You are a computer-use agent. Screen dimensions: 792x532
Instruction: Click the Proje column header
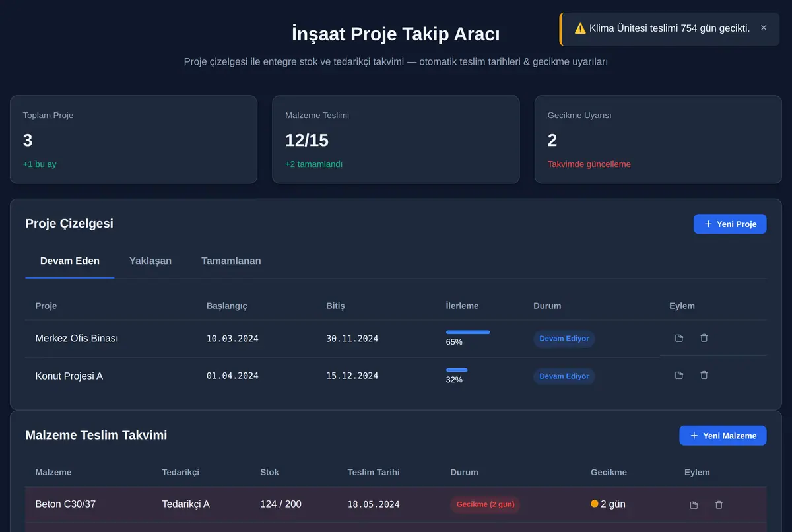[46, 306]
